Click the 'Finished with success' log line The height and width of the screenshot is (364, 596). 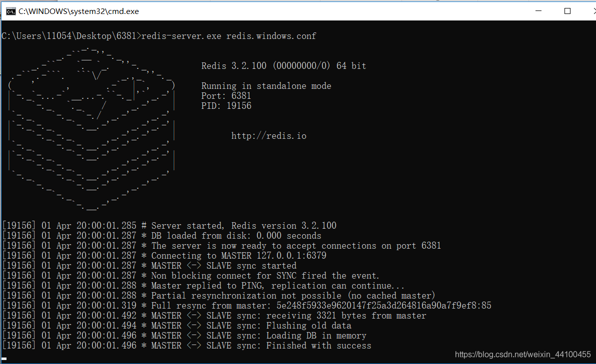(x=186, y=346)
